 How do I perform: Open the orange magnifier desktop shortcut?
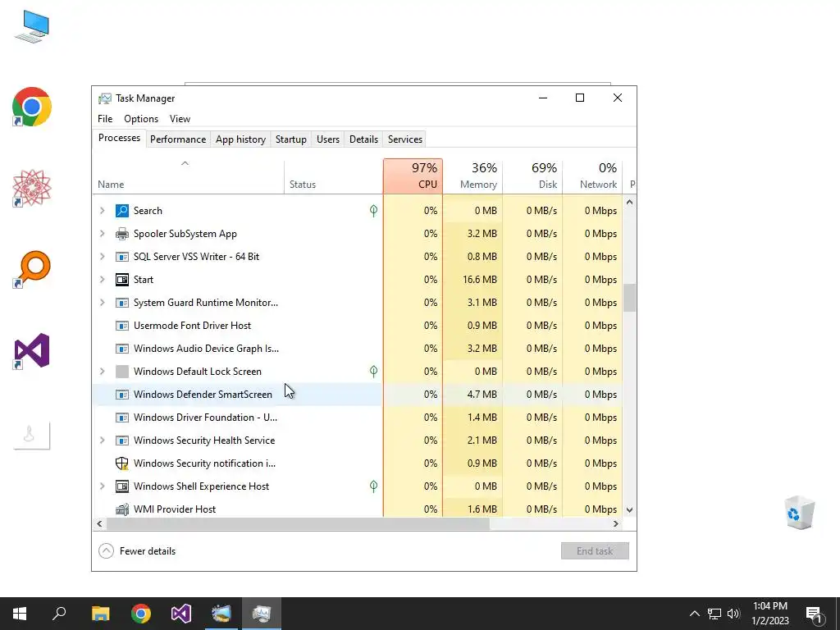(x=32, y=269)
